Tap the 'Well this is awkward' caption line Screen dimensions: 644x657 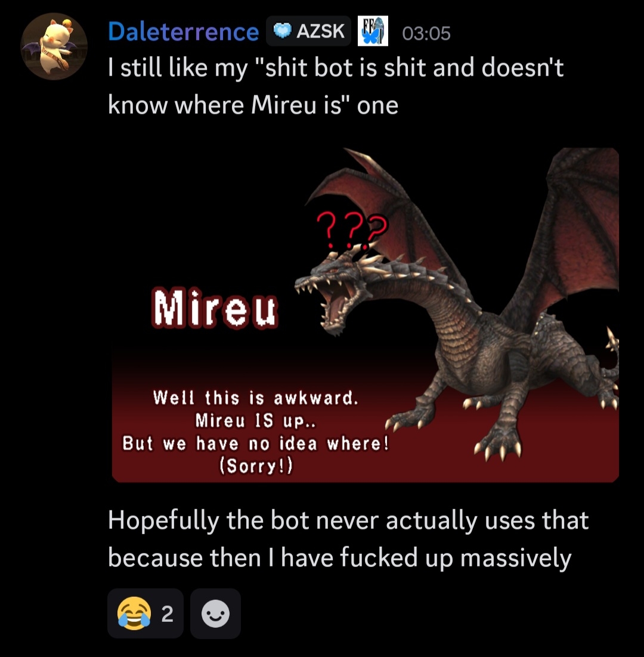coord(256,398)
